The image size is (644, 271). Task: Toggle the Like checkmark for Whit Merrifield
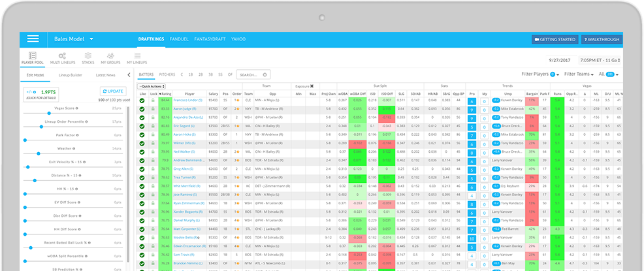(x=142, y=186)
